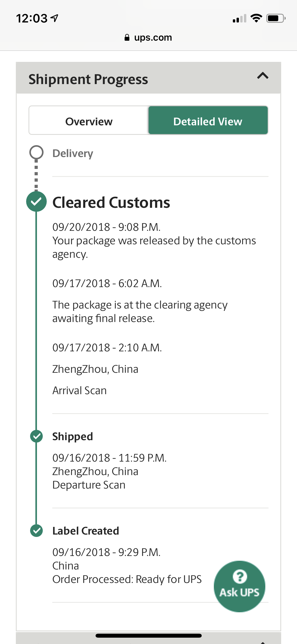Click the Cleared Customs heading
The height and width of the screenshot is (644, 297).
[x=111, y=202]
